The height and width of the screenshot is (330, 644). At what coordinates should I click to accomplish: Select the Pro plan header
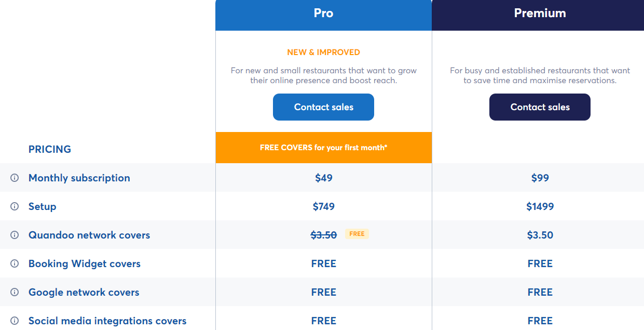coord(323,14)
